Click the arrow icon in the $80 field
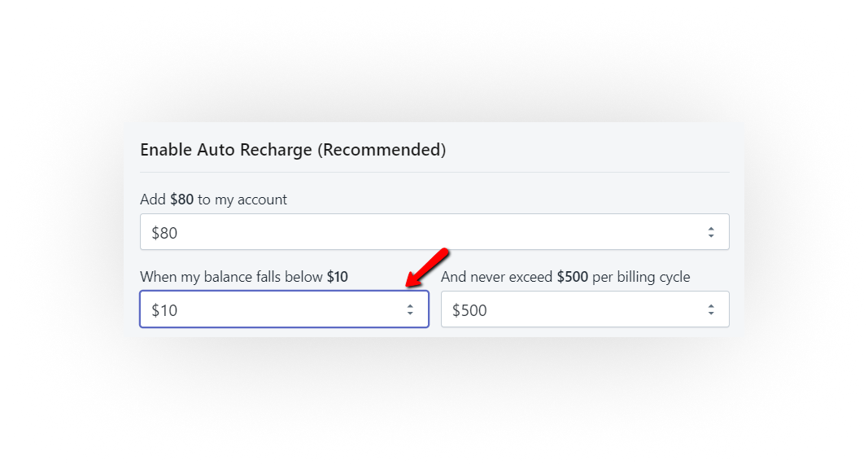 711,232
